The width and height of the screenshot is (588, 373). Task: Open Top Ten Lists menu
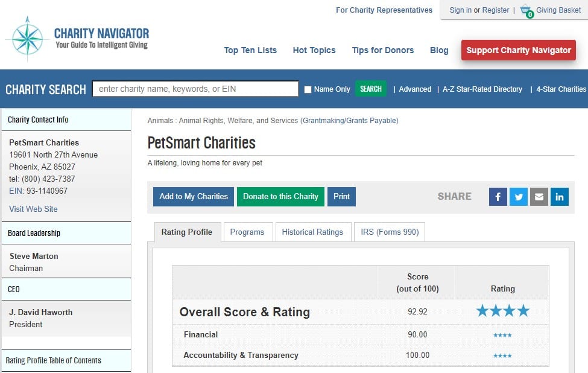250,50
